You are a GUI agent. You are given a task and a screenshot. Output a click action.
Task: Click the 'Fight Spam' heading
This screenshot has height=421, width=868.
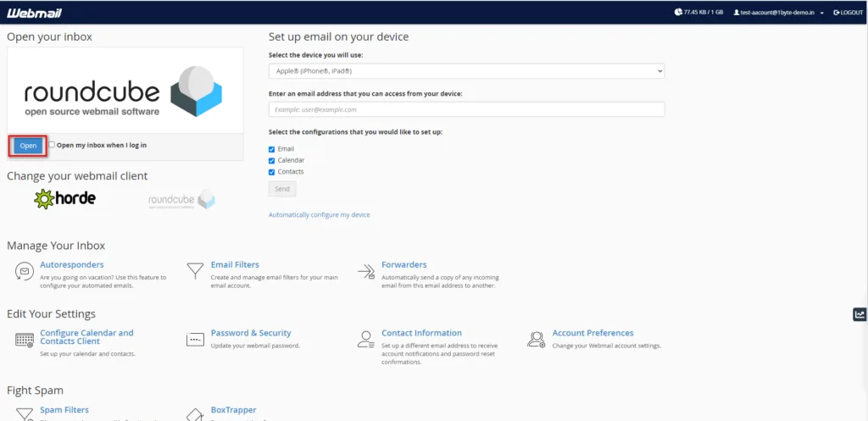(35, 391)
